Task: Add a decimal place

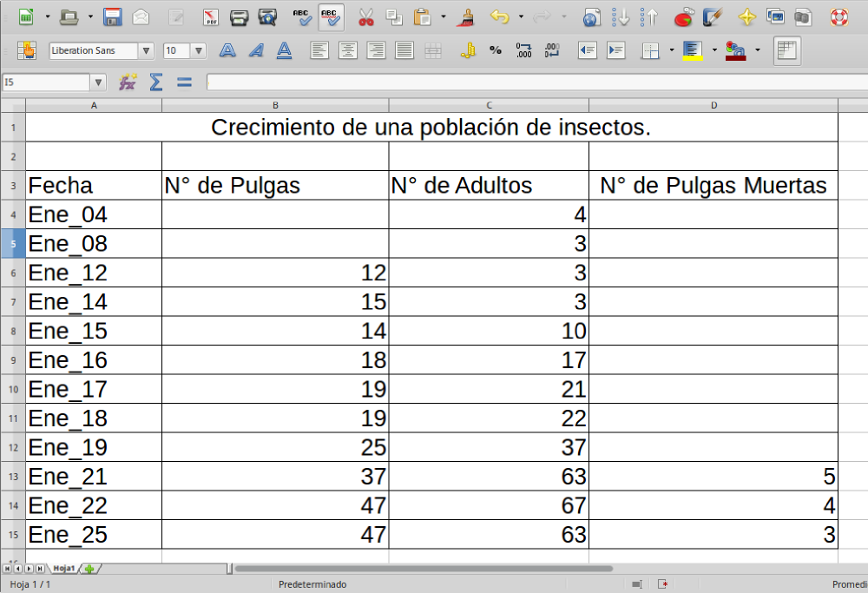Action: [x=523, y=50]
